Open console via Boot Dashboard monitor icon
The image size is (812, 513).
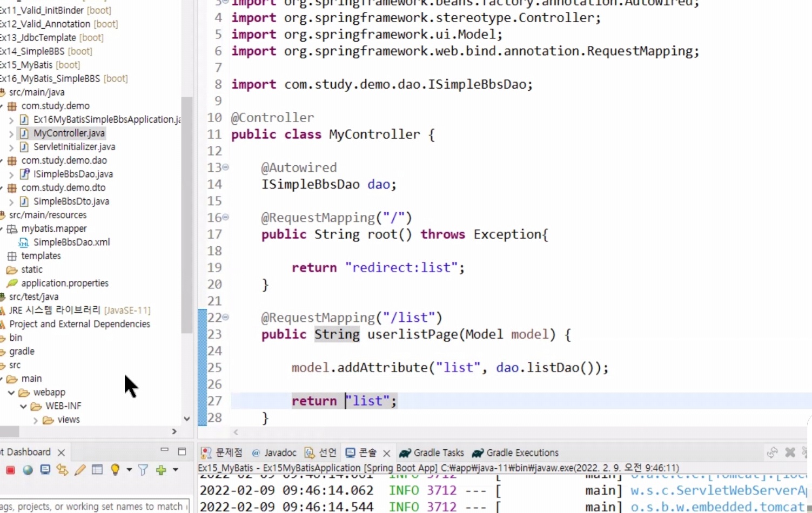pyautogui.click(x=45, y=470)
